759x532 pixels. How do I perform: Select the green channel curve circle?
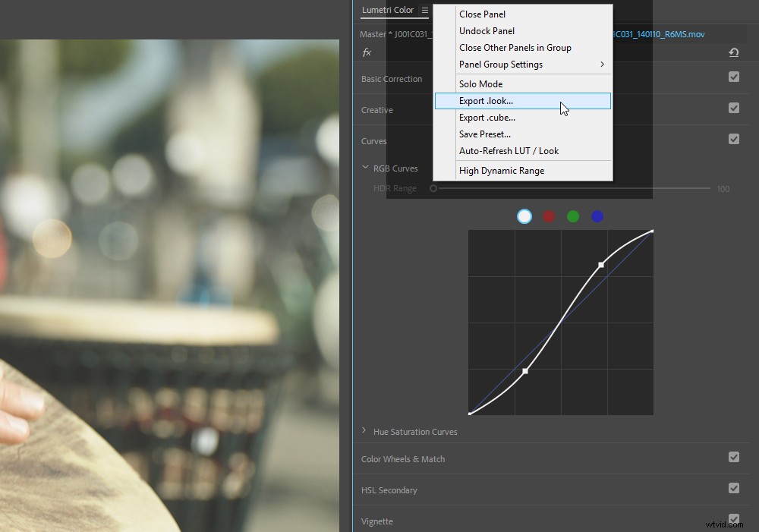tap(573, 216)
